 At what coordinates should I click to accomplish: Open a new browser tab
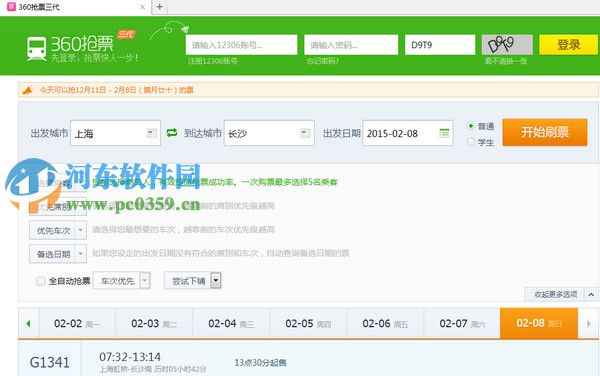160,7
